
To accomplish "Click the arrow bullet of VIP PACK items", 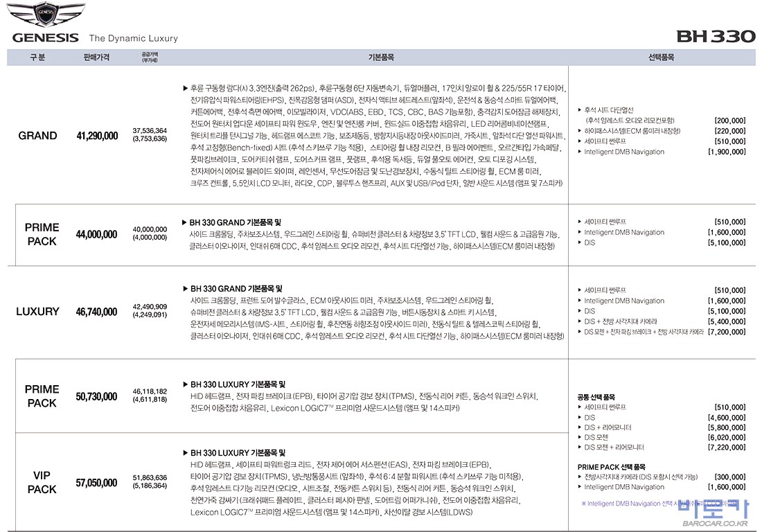I will [185, 452].
